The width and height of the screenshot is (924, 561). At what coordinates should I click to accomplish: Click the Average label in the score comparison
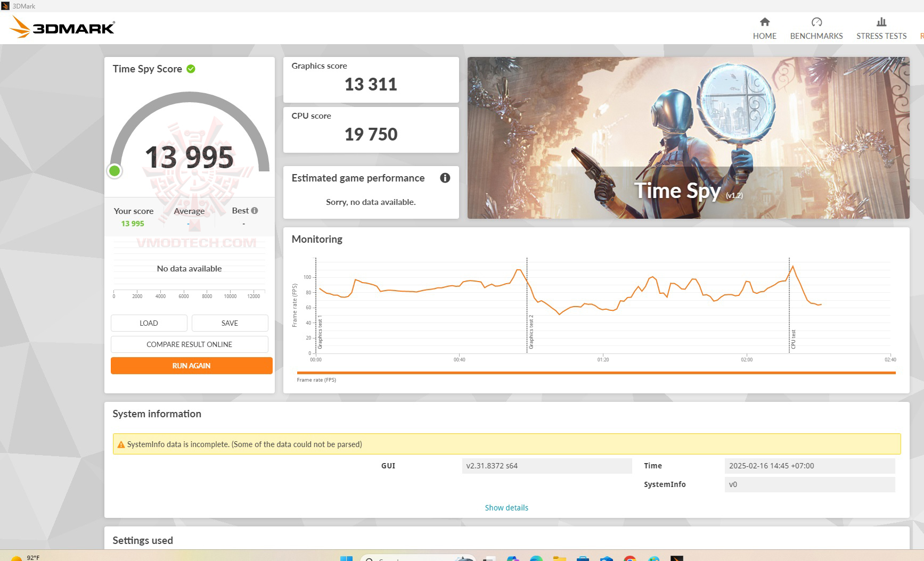click(x=189, y=211)
